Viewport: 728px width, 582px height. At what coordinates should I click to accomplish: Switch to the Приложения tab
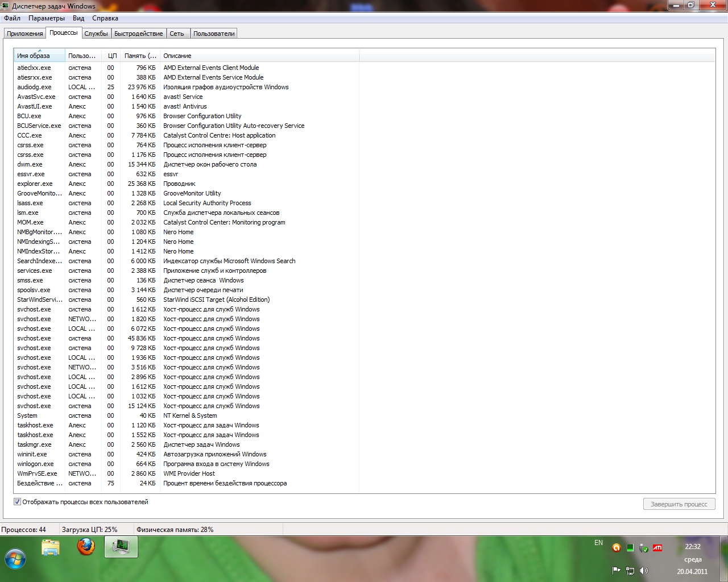(x=25, y=34)
